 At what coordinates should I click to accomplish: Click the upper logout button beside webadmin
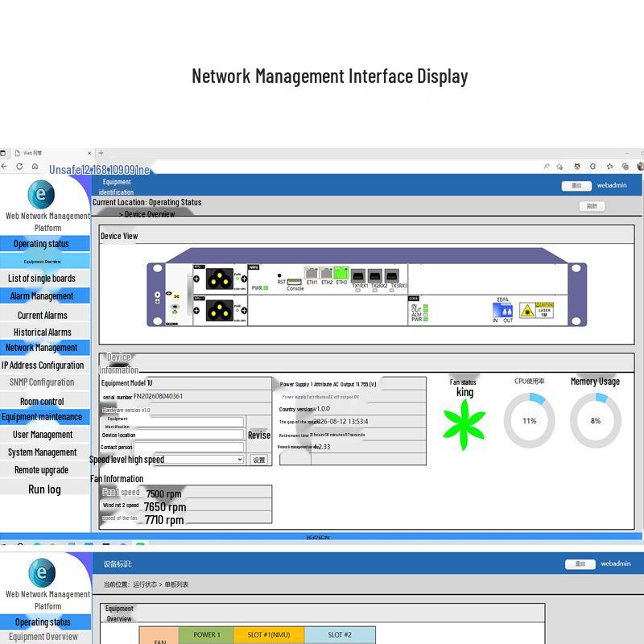click(576, 186)
